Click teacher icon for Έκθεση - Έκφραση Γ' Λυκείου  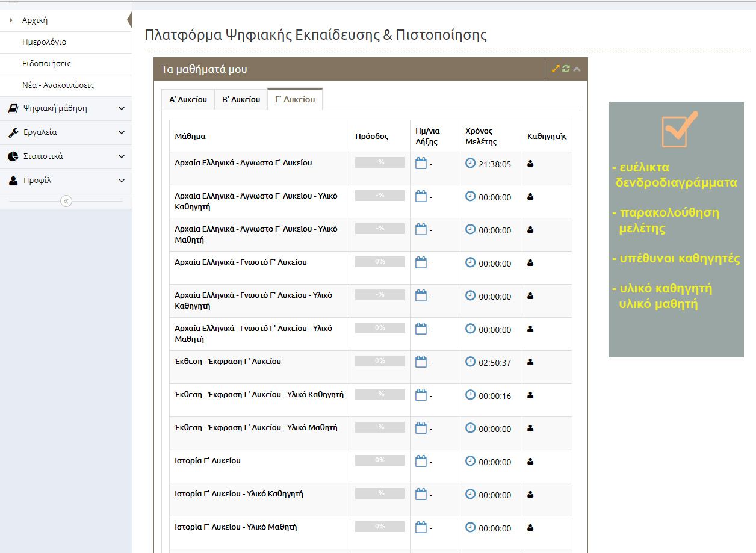tap(530, 362)
